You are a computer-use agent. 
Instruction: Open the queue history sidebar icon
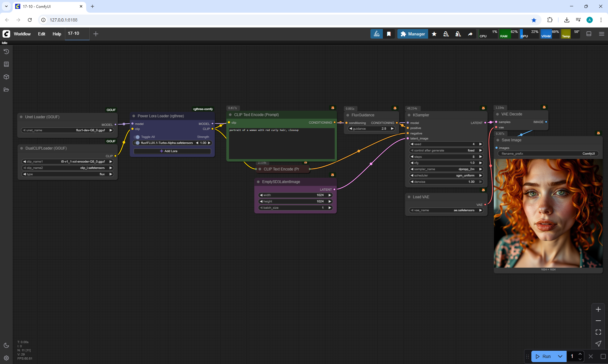pyautogui.click(x=6, y=52)
